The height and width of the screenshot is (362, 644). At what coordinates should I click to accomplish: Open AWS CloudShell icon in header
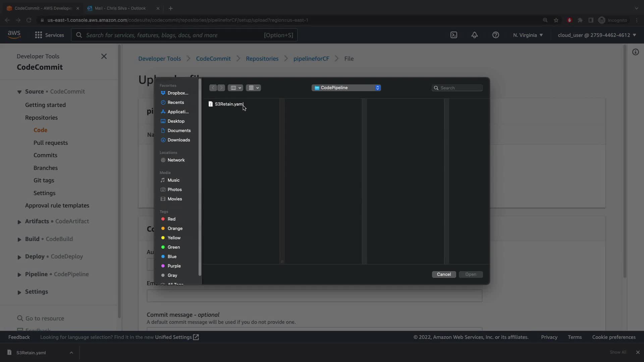pyautogui.click(x=453, y=35)
